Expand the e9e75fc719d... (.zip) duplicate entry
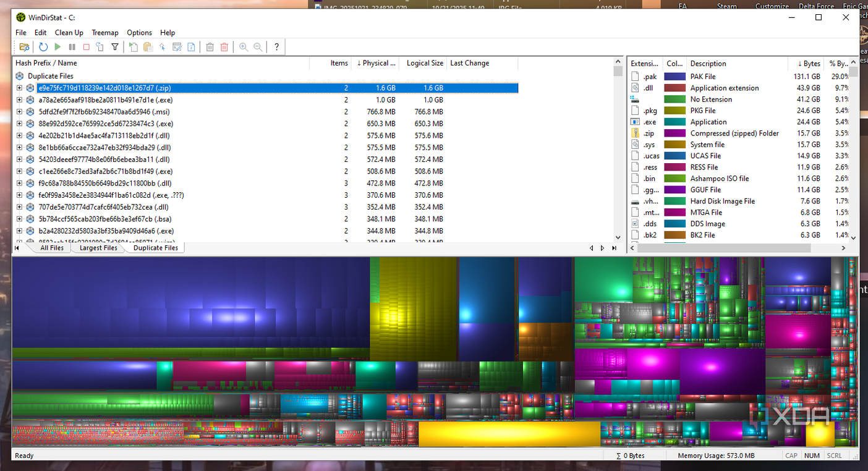 [x=19, y=88]
